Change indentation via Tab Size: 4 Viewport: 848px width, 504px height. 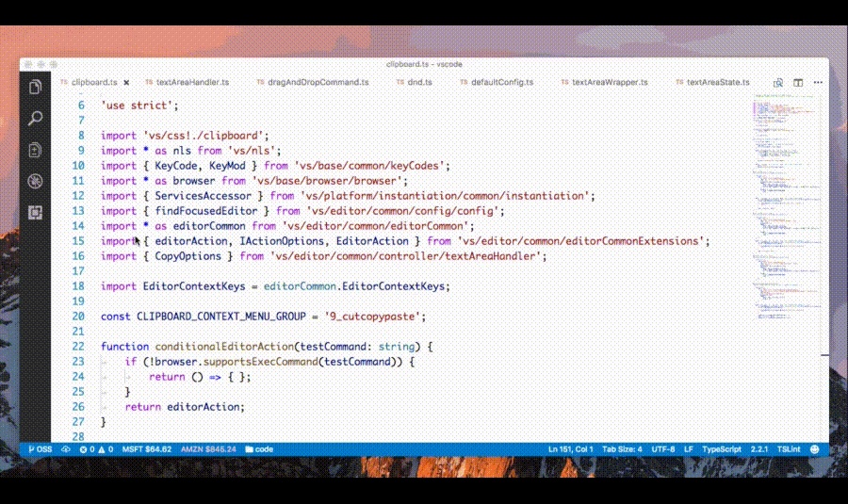coord(622,449)
